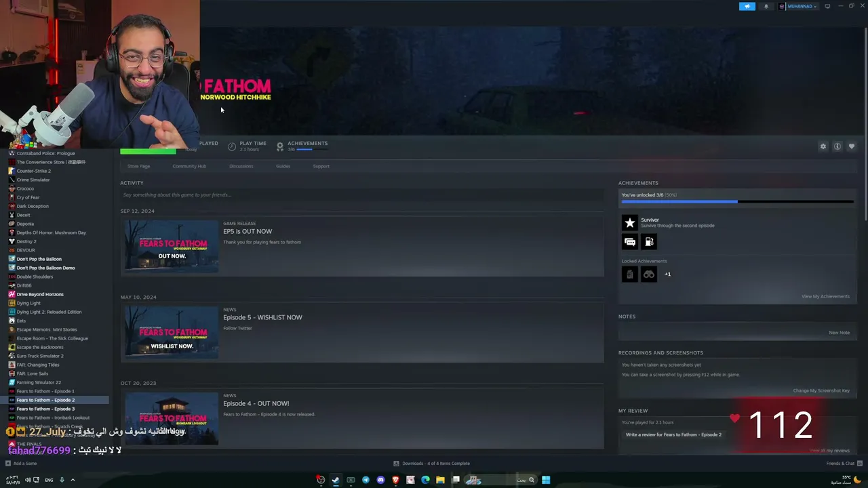Open Steam from the Windows taskbar

point(336,480)
